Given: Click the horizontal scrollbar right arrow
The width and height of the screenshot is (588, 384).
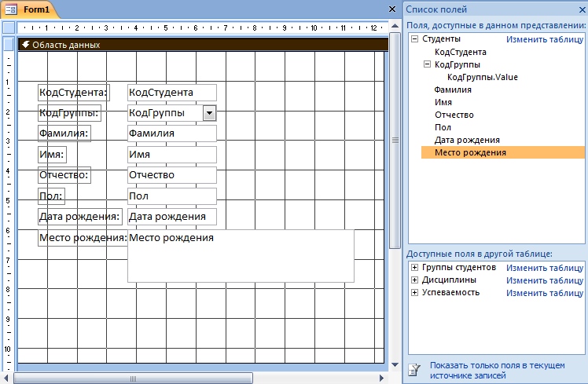Looking at the screenshot, I should point(382,378).
